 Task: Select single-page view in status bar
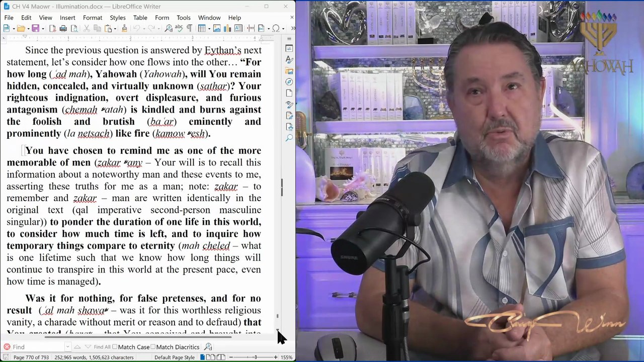[x=202, y=357]
